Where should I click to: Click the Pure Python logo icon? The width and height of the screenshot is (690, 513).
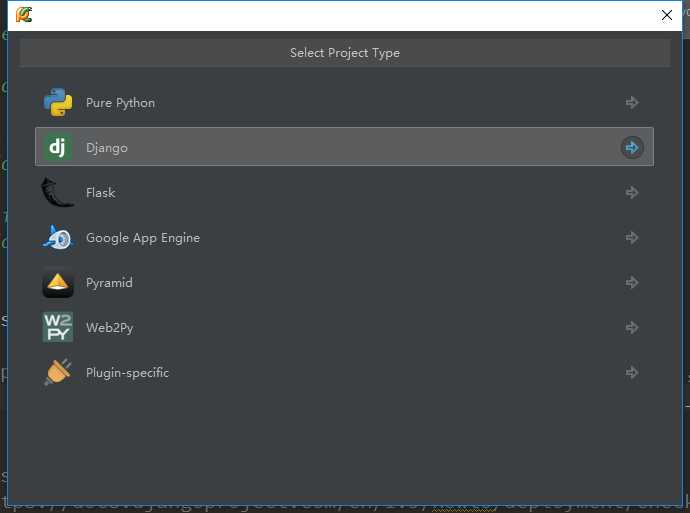58,103
